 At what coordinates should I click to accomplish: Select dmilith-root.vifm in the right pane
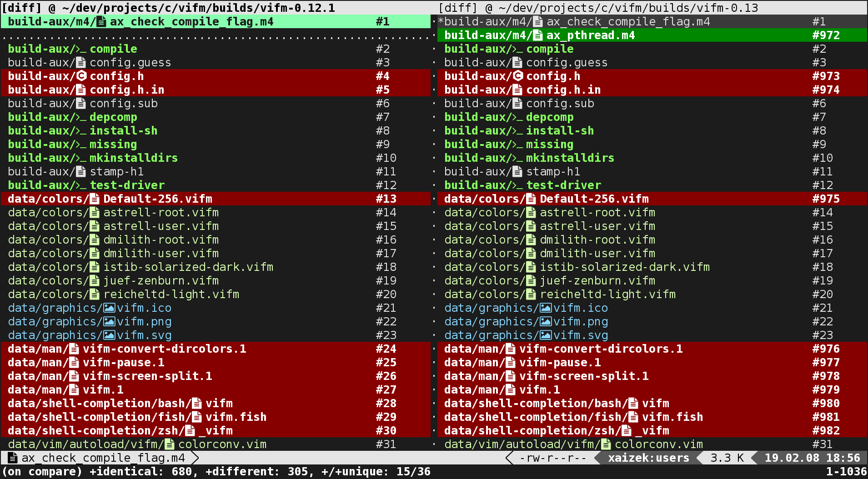tap(597, 240)
